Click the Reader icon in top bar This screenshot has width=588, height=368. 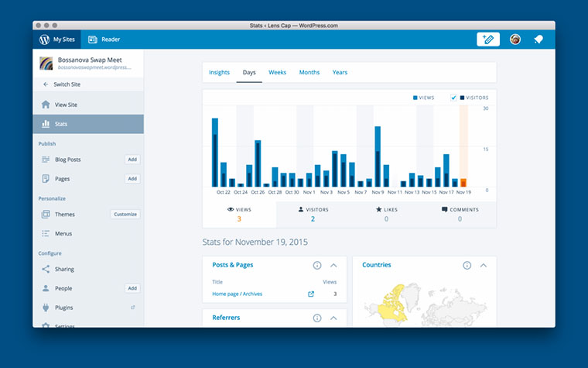click(x=93, y=40)
